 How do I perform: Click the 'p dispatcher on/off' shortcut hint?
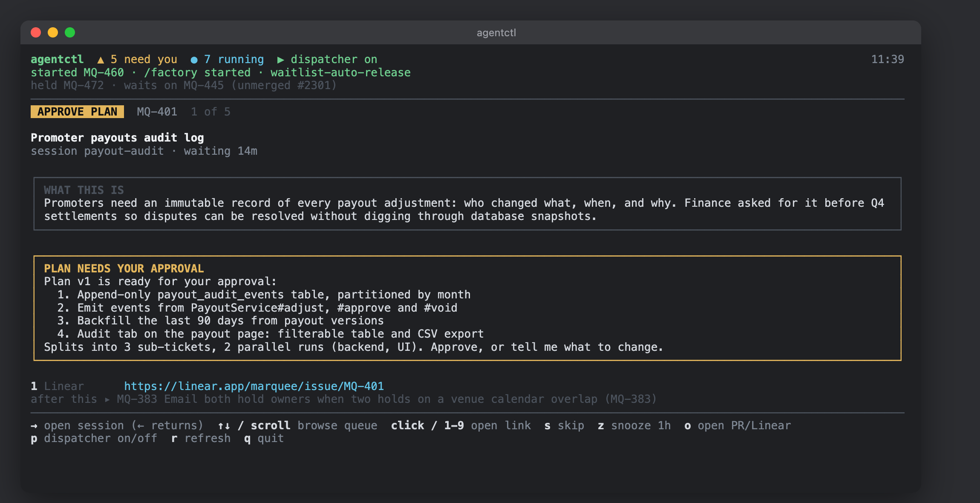tap(94, 438)
